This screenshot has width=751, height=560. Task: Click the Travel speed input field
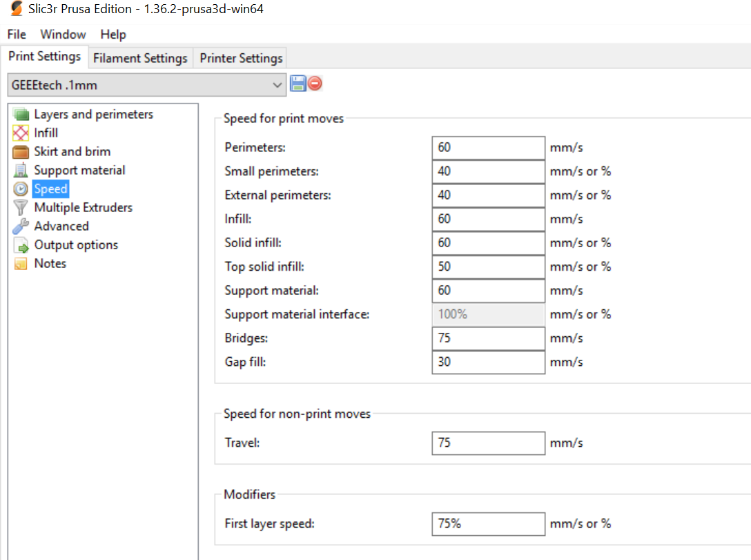pos(489,443)
